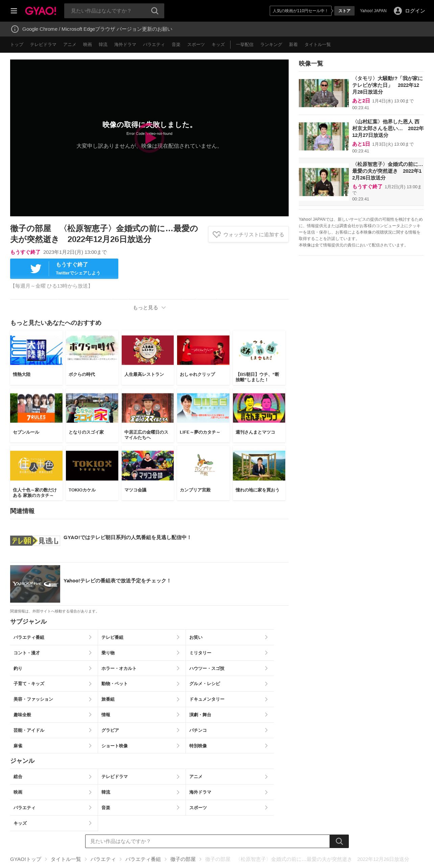Open the テレビドラマ navigation tab
Viewport: 434px width, 868px height.
[43, 45]
